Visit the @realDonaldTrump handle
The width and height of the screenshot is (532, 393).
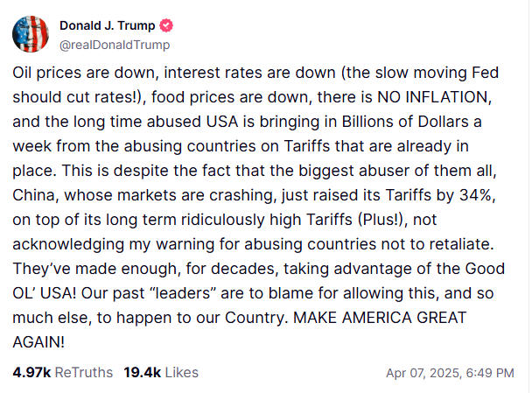tap(115, 45)
